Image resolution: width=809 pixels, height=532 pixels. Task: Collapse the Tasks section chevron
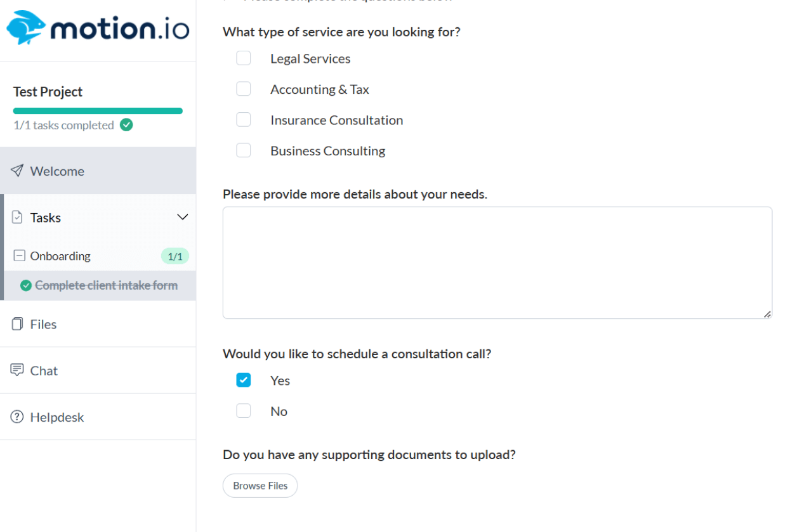coord(182,217)
